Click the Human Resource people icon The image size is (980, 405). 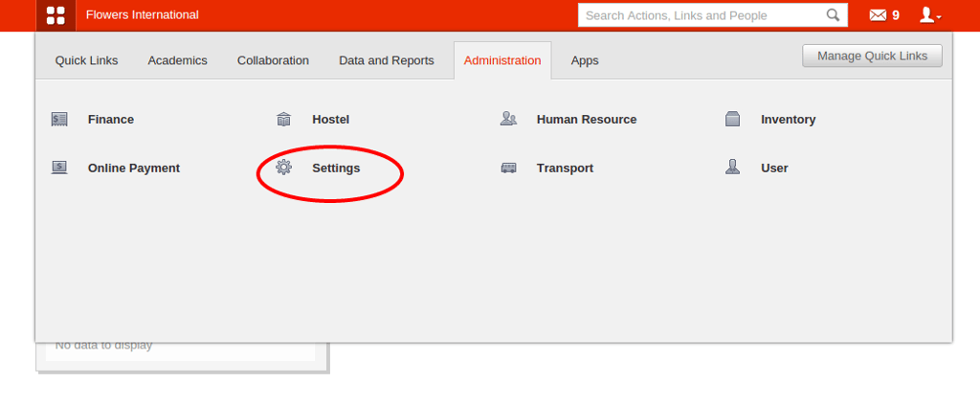[x=508, y=119]
